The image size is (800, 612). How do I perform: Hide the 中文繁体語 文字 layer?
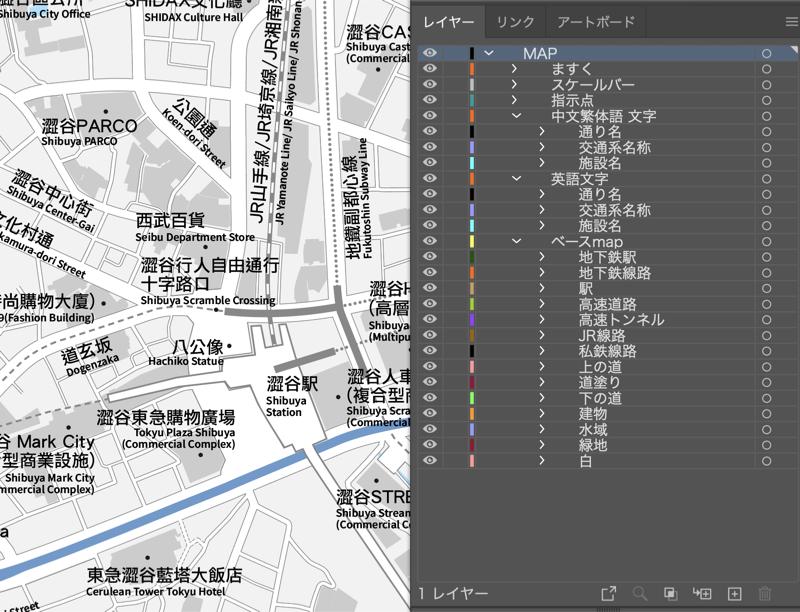430,116
